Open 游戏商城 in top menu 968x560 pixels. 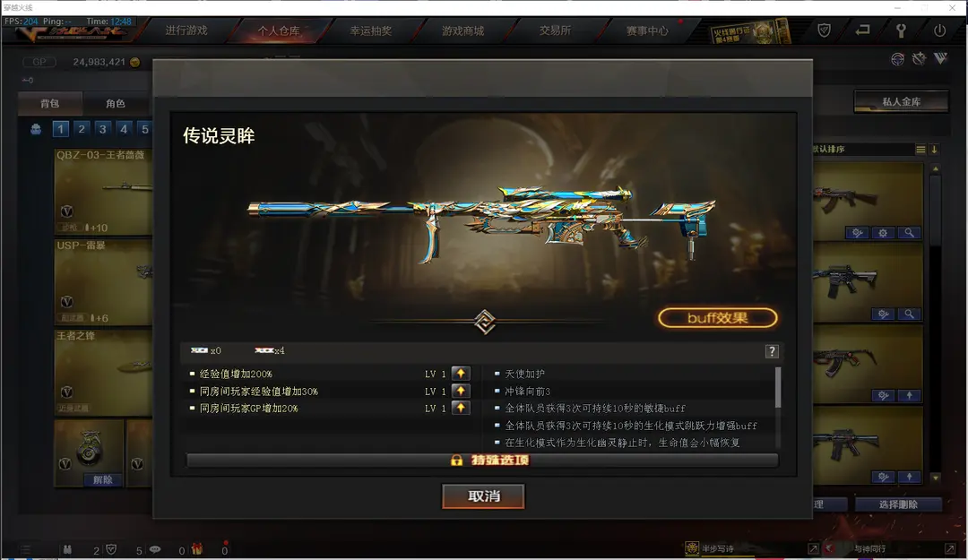point(462,30)
